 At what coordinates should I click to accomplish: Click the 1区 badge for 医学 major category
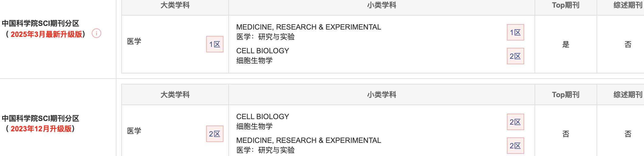[215, 44]
